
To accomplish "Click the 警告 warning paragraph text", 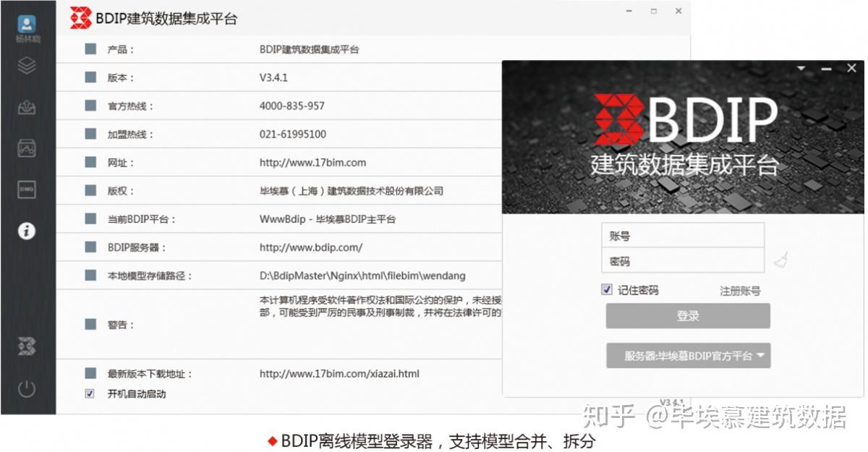I will tap(380, 306).
